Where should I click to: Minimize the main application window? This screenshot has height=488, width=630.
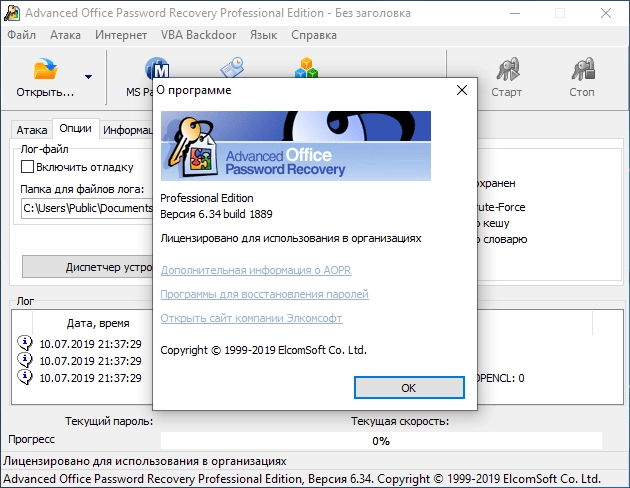(x=515, y=13)
